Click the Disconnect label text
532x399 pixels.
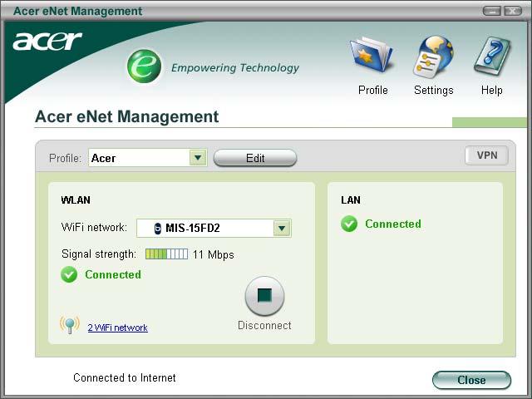264,325
